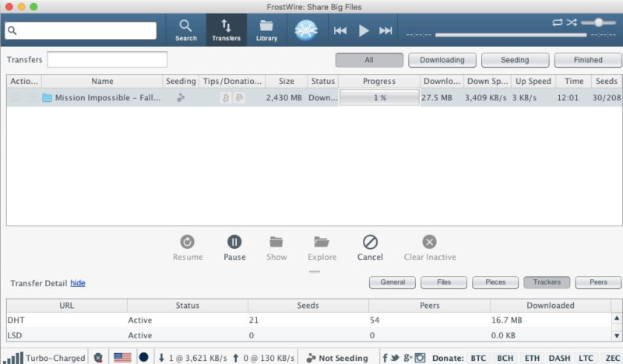Viewport: 623px width, 364px height.
Task: Switch to the Transfers section
Action: point(226,30)
